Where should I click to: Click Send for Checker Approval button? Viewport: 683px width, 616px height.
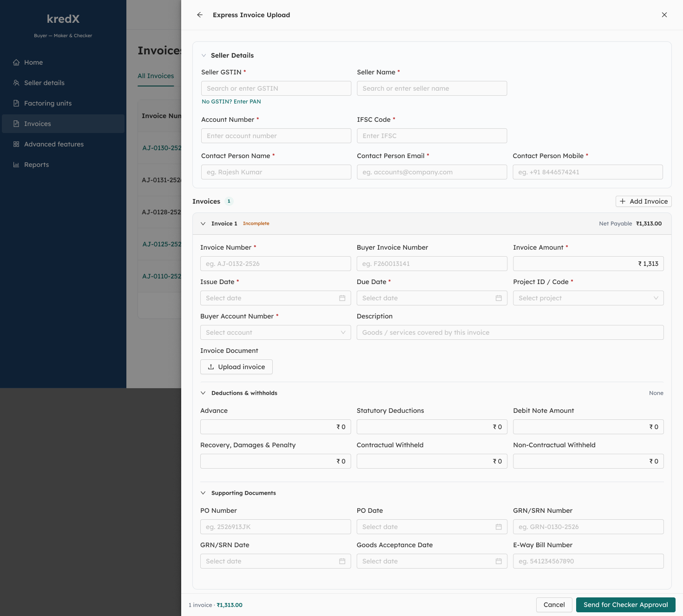point(626,605)
